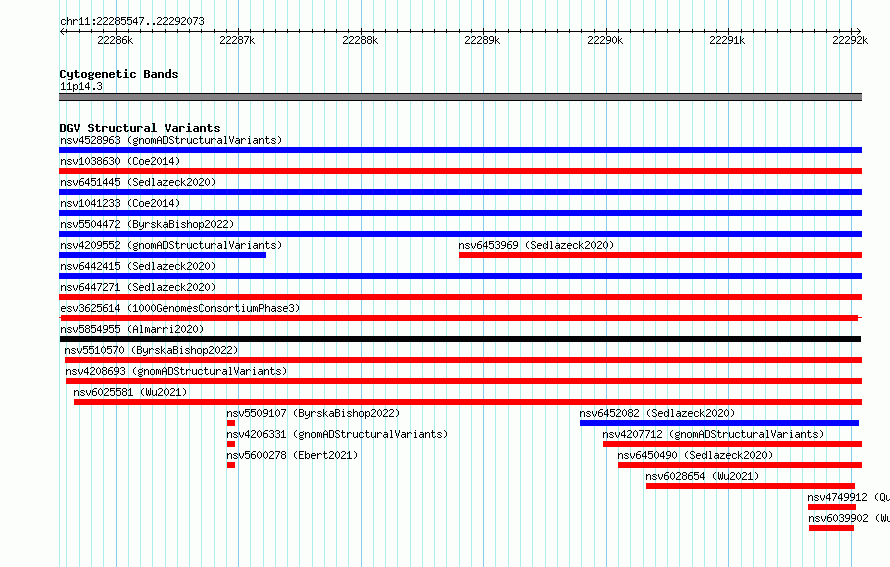This screenshot has height=567, width=890.
Task: Click the red nsv6028654 variant bar
Action: [x=750, y=486]
